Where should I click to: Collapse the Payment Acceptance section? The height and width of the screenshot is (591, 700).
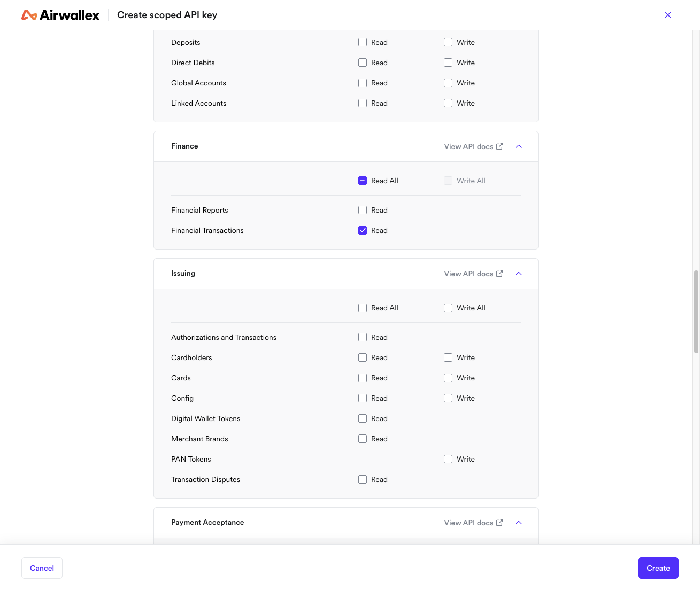pos(519,523)
